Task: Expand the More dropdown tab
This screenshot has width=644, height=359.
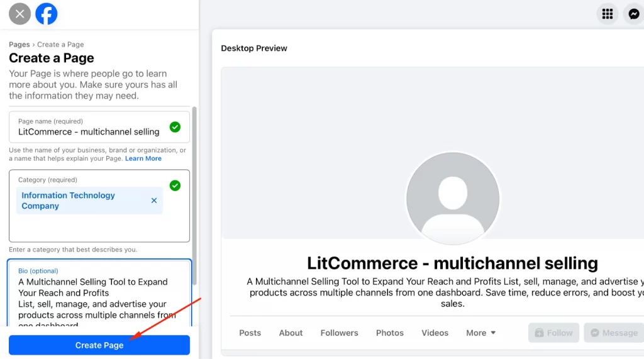Action: [481, 333]
